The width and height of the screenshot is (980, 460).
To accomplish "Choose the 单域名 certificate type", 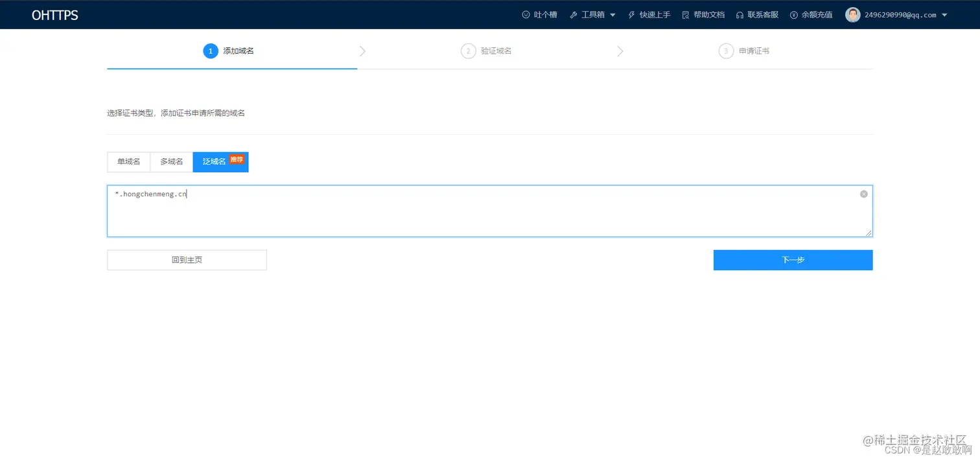I will [x=128, y=162].
